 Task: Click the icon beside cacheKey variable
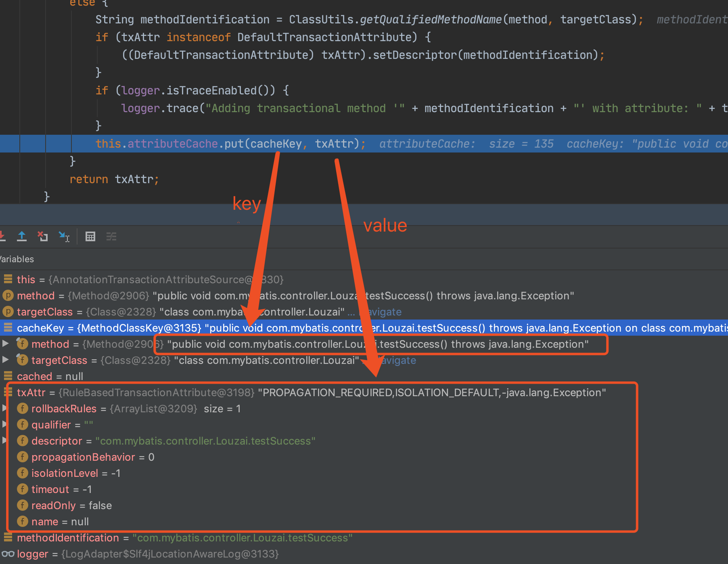[8, 328]
